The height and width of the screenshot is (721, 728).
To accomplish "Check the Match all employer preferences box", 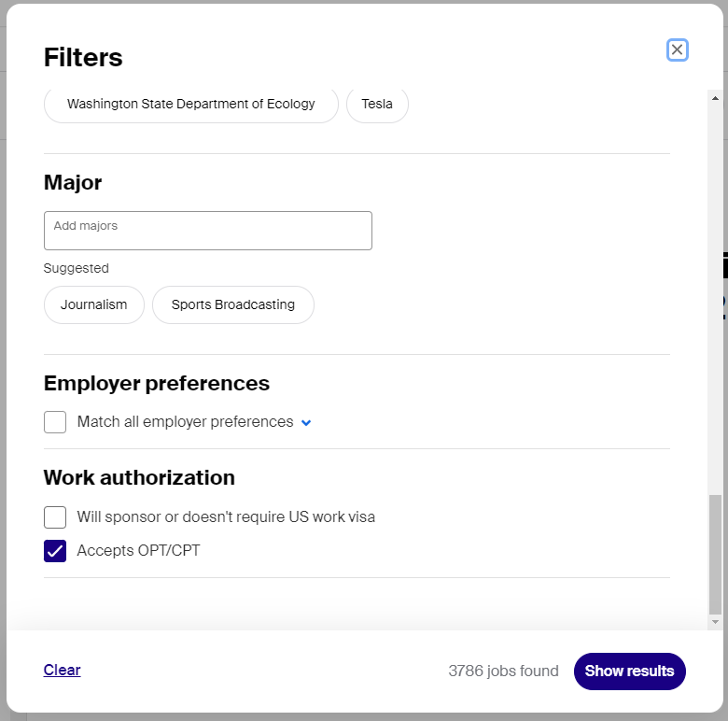I will tap(55, 422).
